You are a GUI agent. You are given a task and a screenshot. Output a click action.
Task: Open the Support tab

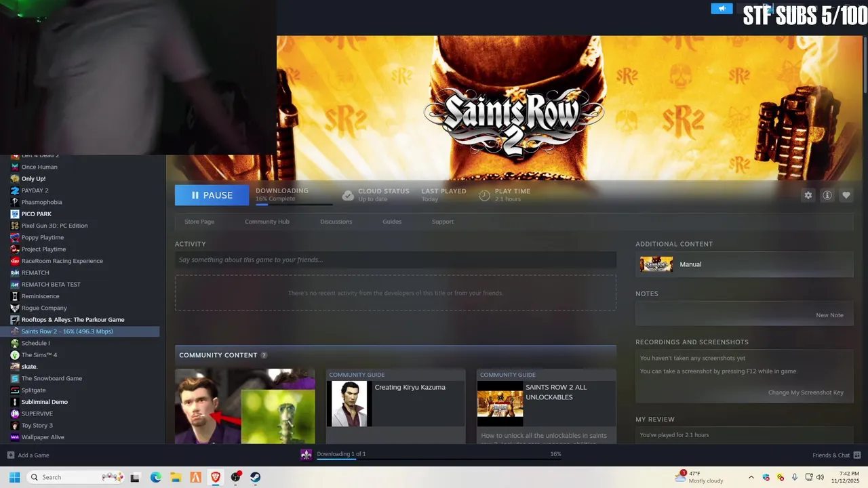pos(443,222)
